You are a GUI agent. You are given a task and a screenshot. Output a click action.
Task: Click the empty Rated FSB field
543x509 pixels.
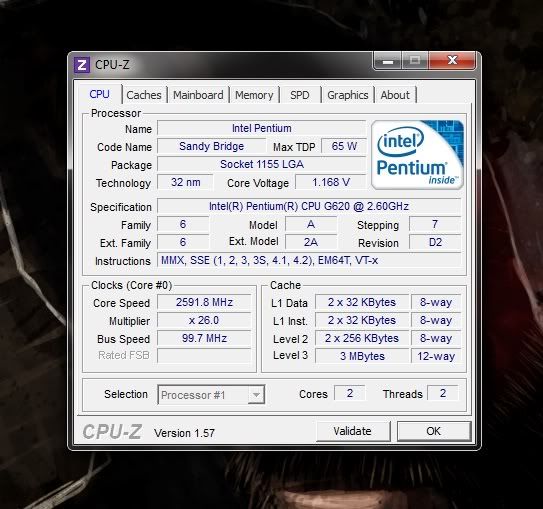[204, 356]
